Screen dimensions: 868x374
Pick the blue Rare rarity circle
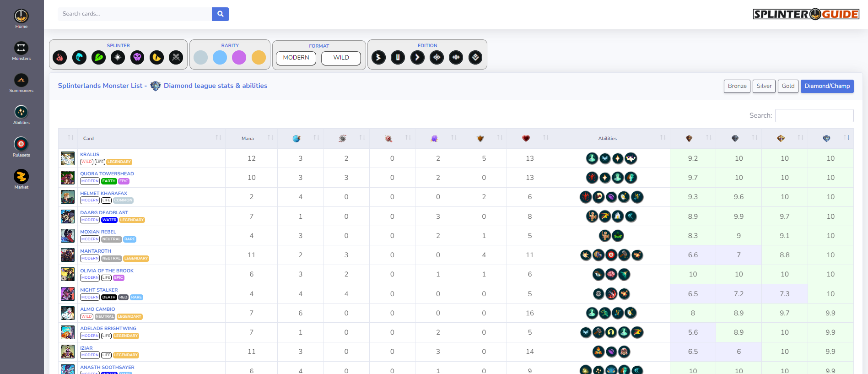pos(220,57)
